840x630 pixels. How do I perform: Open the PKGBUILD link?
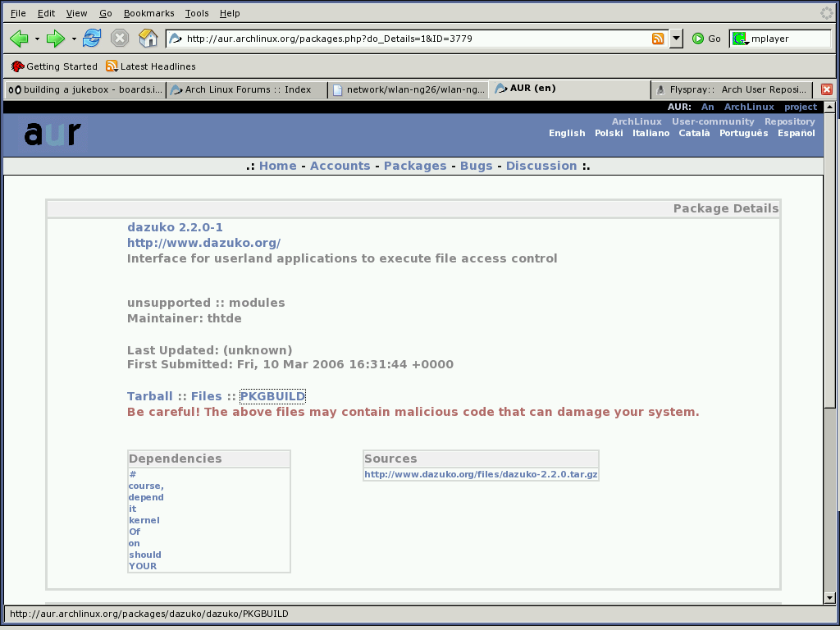pos(272,396)
